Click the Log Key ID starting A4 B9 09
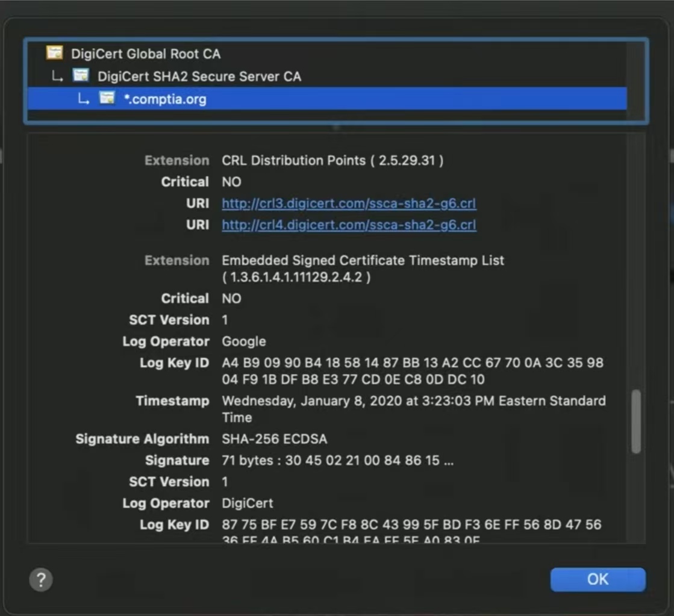Viewport: 674px width, 616px height. point(413,371)
